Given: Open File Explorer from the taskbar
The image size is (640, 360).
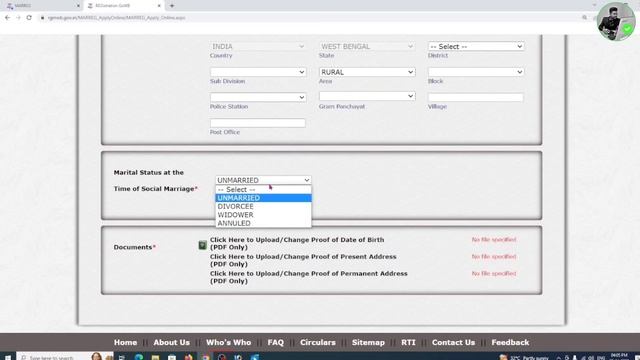Looking at the screenshot, I should pyautogui.click(x=156, y=357).
